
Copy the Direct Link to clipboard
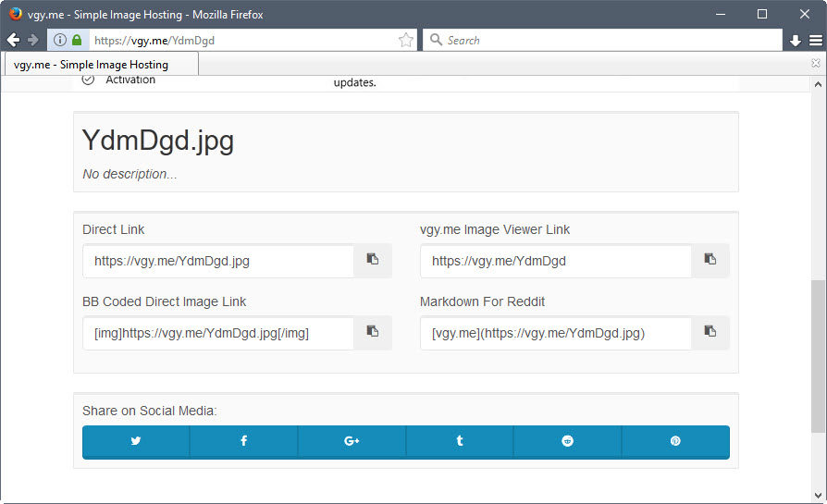click(373, 260)
